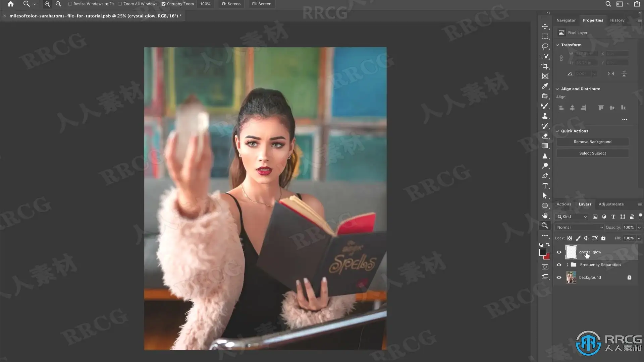Select the Crop tool
This screenshot has height=362, width=644.
pos(545,66)
